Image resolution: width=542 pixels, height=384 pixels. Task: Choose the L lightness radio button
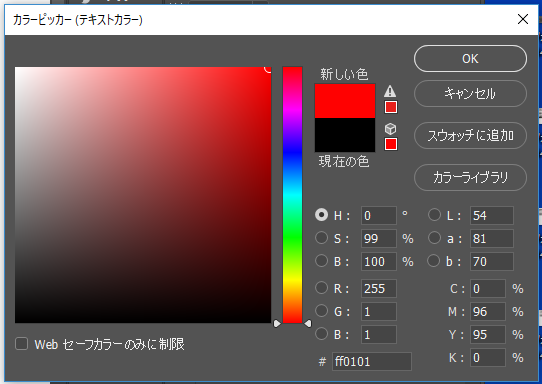point(434,215)
